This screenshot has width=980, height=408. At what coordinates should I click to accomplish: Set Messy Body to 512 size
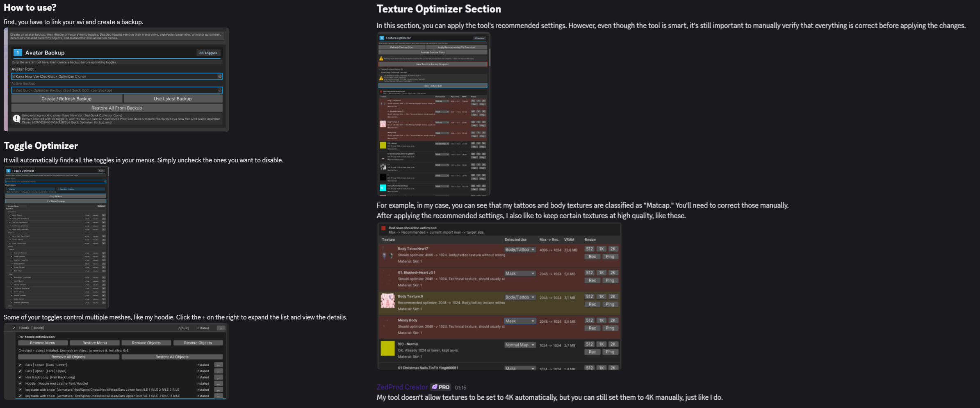tap(590, 320)
